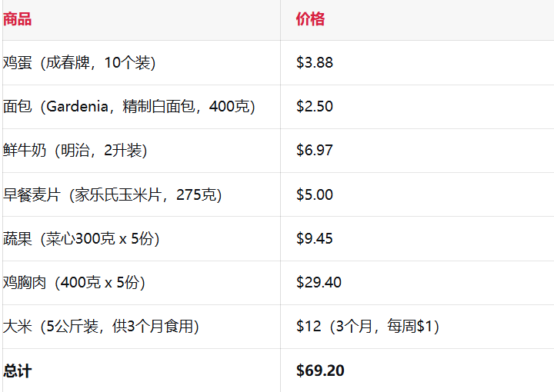Click the $9.45 vegetable price
Image resolution: width=554 pixels, height=392 pixels.
point(315,239)
